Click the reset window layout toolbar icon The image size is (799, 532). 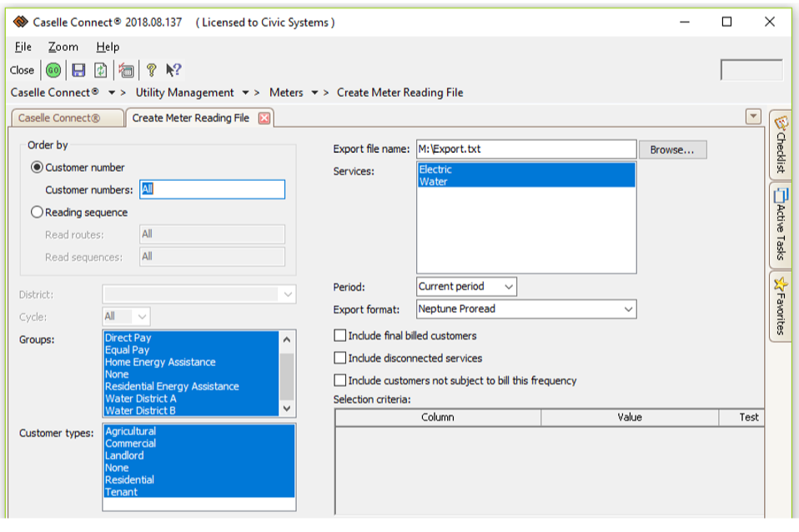coord(126,70)
